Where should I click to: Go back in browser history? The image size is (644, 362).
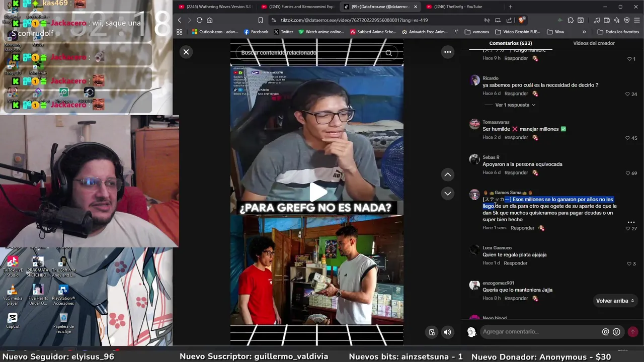click(x=180, y=20)
